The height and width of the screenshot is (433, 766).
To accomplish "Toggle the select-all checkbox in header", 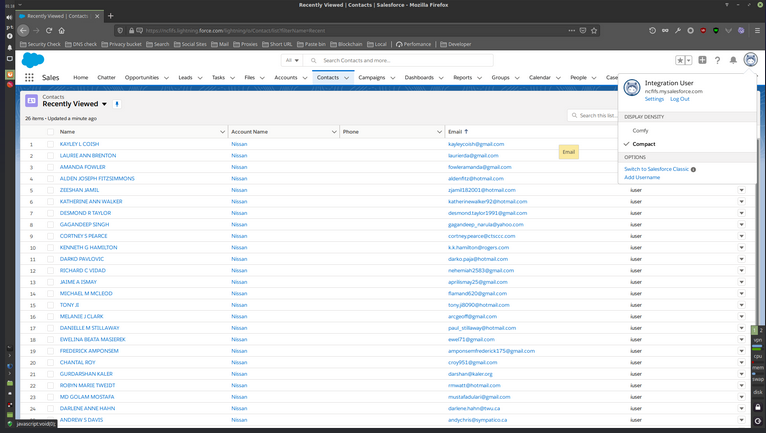I will pyautogui.click(x=50, y=132).
